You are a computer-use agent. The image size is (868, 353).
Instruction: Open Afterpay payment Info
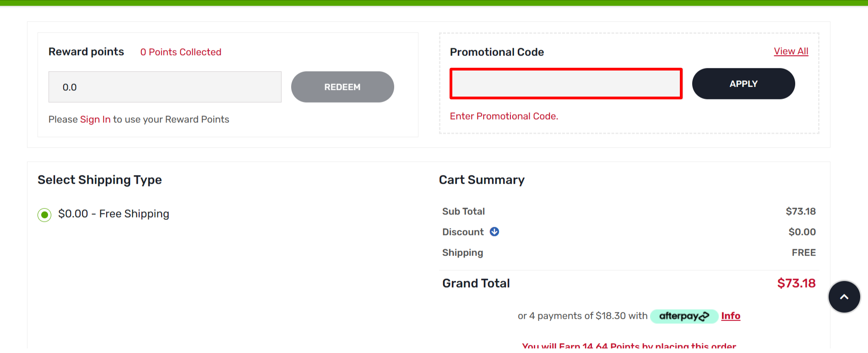pyautogui.click(x=730, y=316)
